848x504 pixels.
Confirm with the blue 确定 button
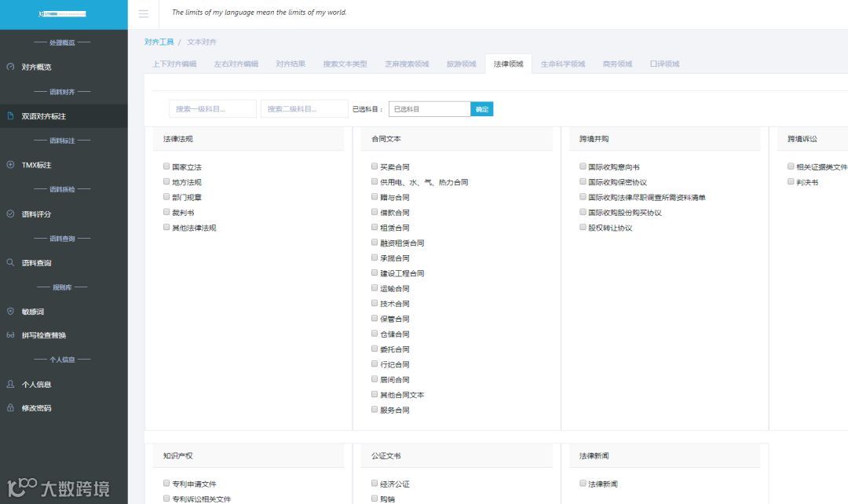(x=482, y=108)
